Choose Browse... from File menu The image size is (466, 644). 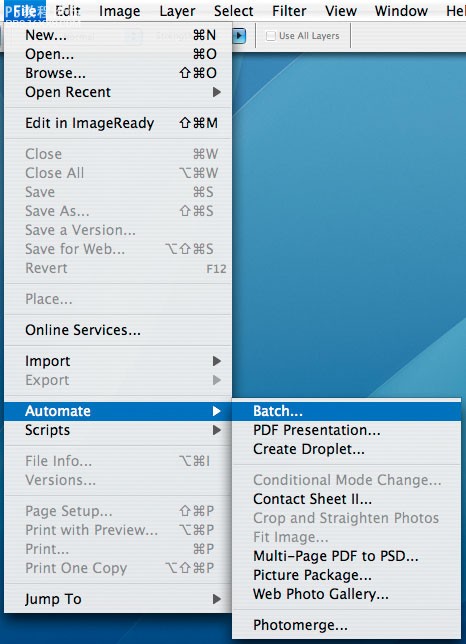pos(118,73)
